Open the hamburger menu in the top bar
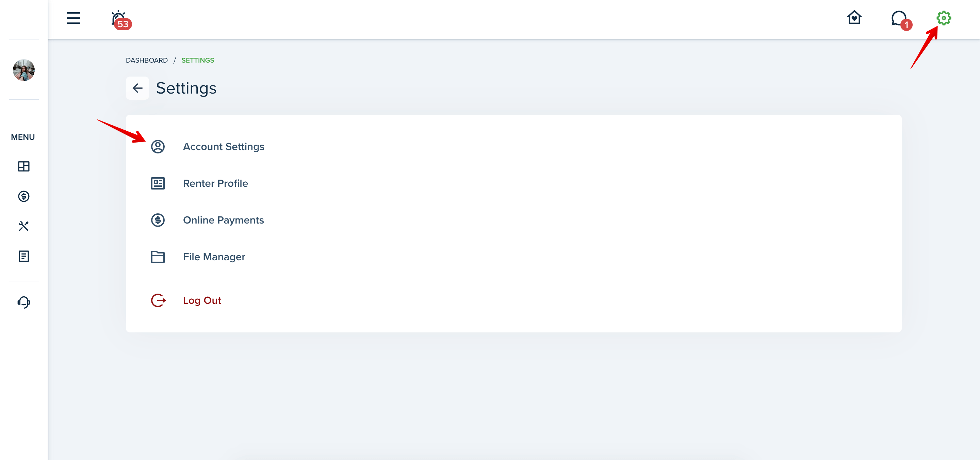Screen dimensions: 980x460 click(73, 18)
